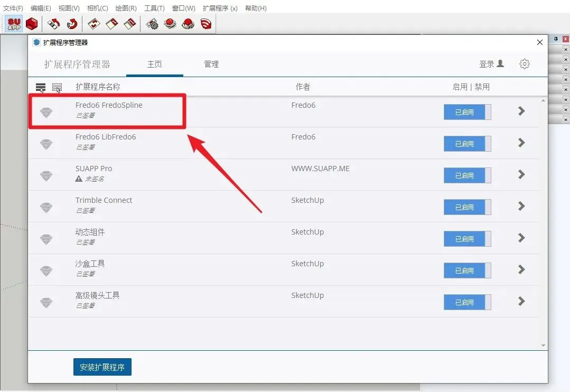Click the gem icon for Trimble Connect

point(46,207)
